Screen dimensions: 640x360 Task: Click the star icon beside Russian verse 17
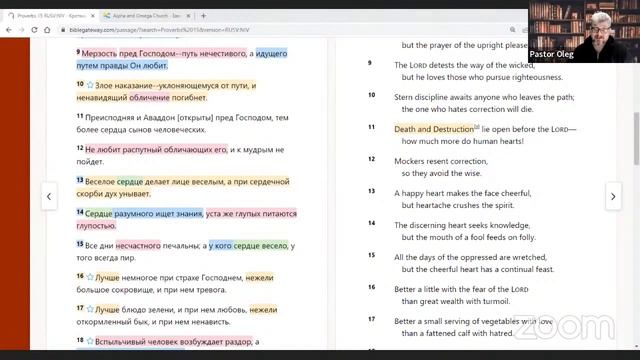(90, 309)
